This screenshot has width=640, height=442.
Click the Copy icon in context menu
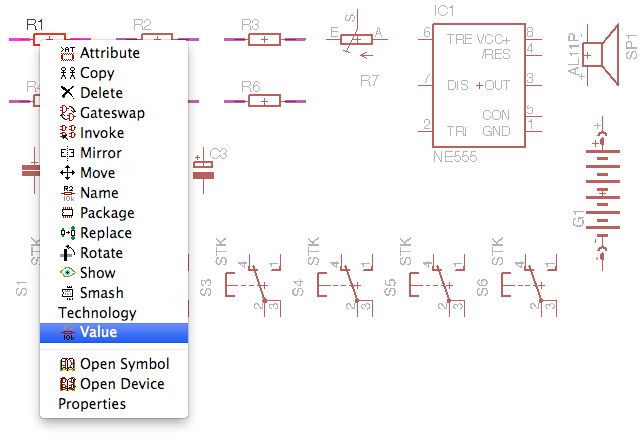tap(68, 73)
